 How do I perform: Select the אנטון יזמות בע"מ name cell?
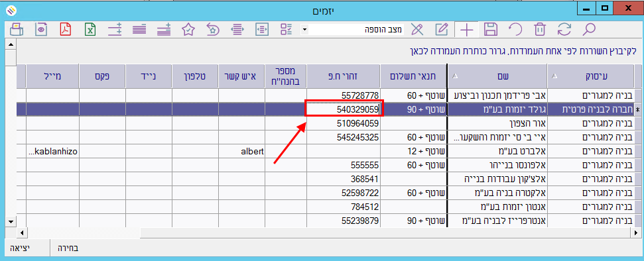pyautogui.click(x=497, y=207)
